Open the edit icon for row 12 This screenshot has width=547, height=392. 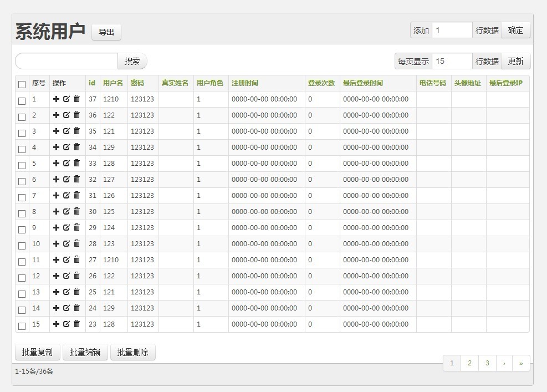(x=67, y=276)
